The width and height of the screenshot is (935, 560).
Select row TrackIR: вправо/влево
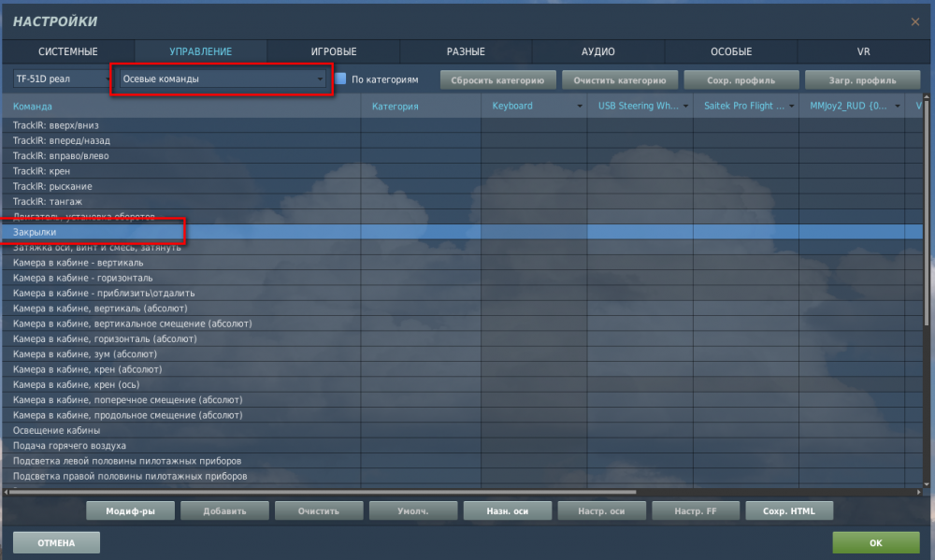pos(463,155)
